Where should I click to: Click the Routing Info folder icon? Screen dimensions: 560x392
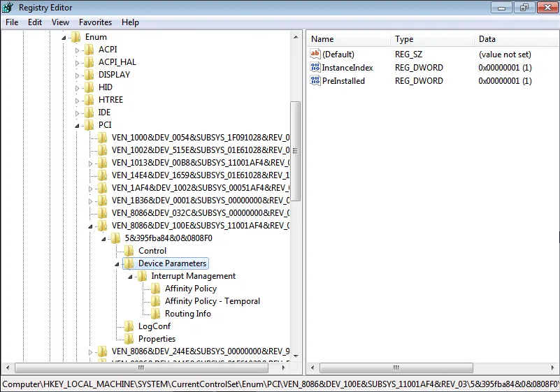pyautogui.click(x=156, y=314)
